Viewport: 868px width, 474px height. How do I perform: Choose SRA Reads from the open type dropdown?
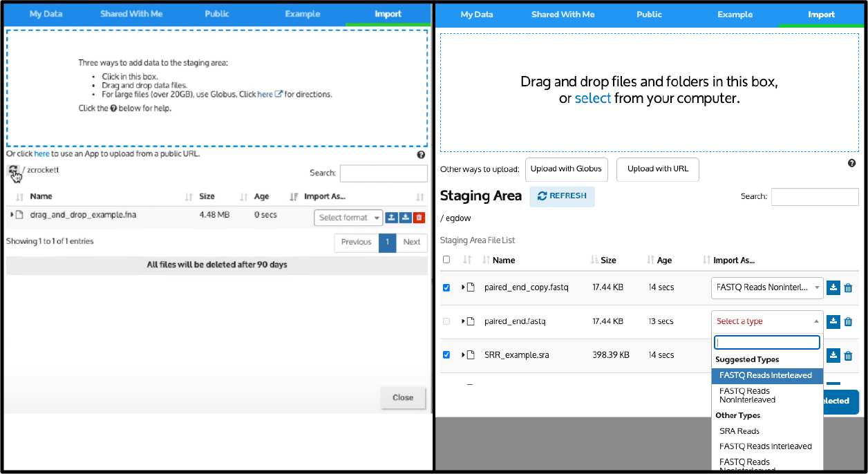[739, 430]
